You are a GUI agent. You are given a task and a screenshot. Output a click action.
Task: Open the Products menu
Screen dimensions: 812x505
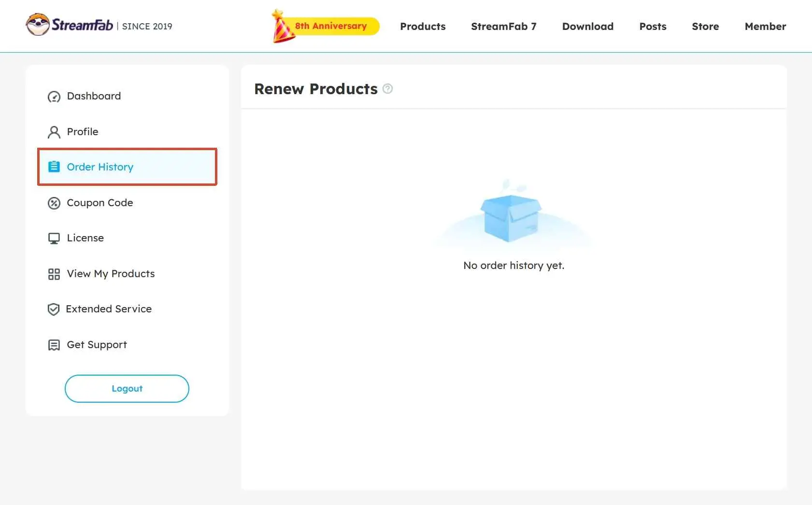[x=423, y=27]
